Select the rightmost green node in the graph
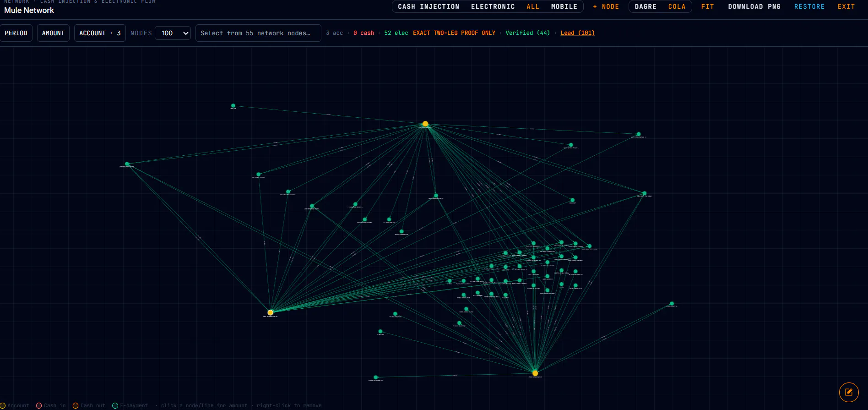Image resolution: width=868 pixels, height=410 pixels. 672,303
